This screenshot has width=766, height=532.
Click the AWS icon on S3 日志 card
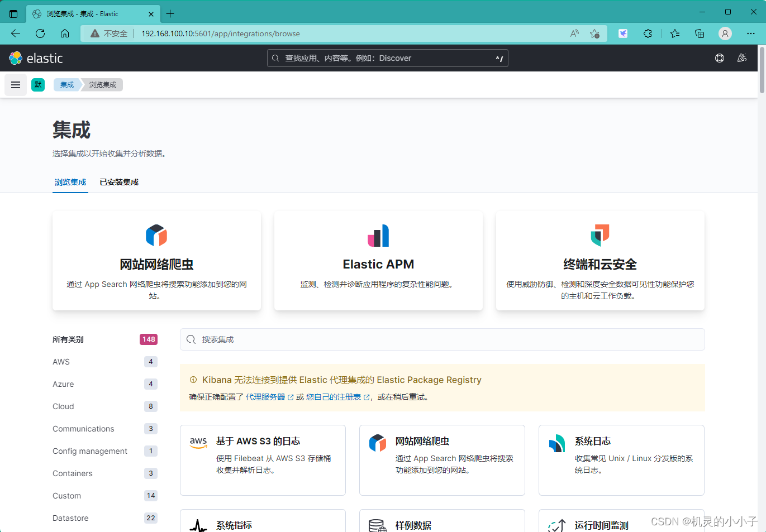pyautogui.click(x=198, y=442)
